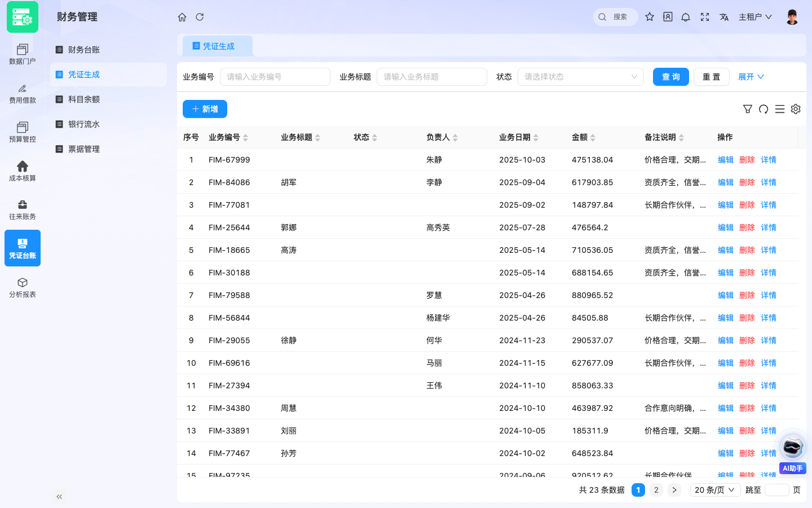
Task: Open 往来账务 module
Action: click(x=23, y=209)
